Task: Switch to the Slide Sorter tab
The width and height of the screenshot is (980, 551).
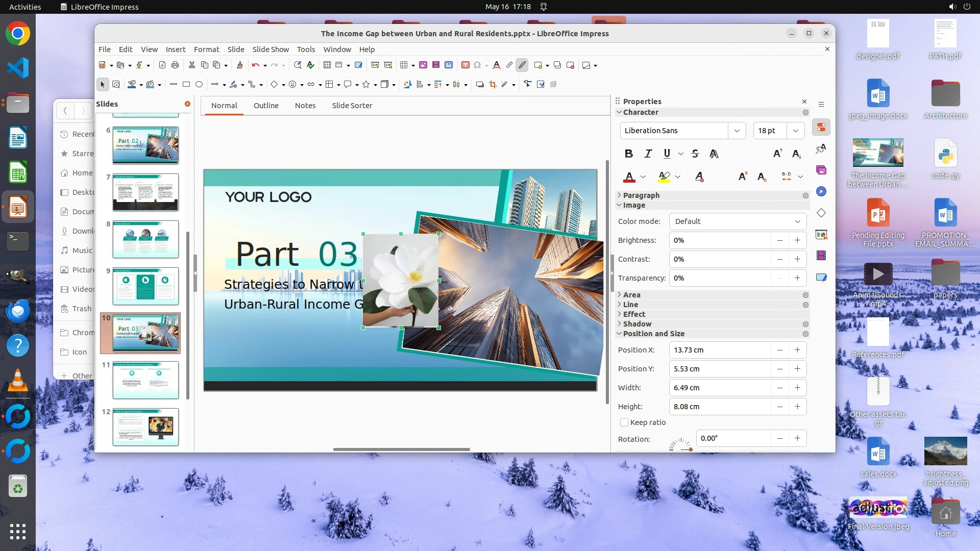Action: click(x=352, y=106)
